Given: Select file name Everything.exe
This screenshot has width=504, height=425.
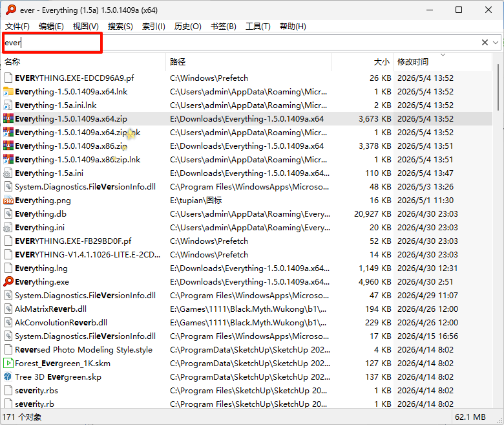Looking at the screenshot, I should [42, 282].
